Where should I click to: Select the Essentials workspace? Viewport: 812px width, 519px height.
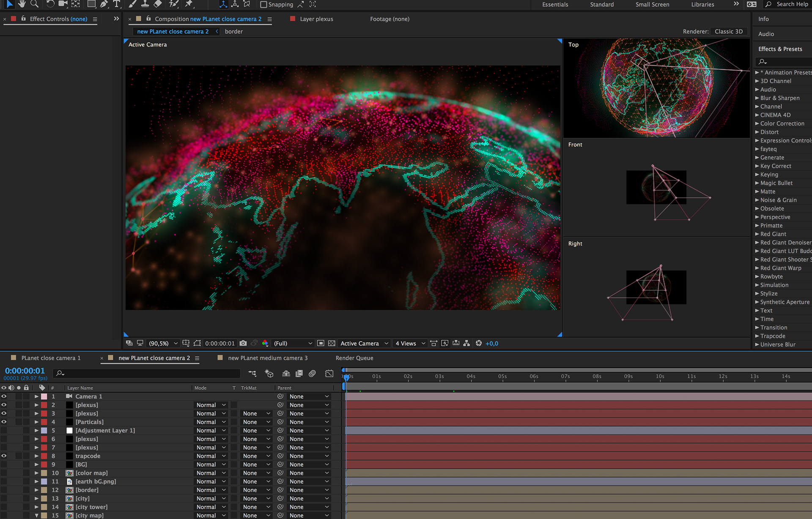tap(555, 5)
